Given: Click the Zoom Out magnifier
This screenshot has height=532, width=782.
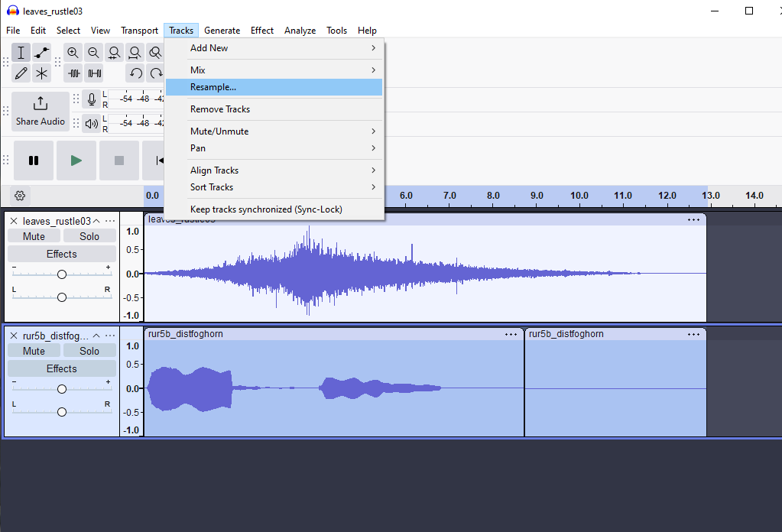Looking at the screenshot, I should click(93, 52).
